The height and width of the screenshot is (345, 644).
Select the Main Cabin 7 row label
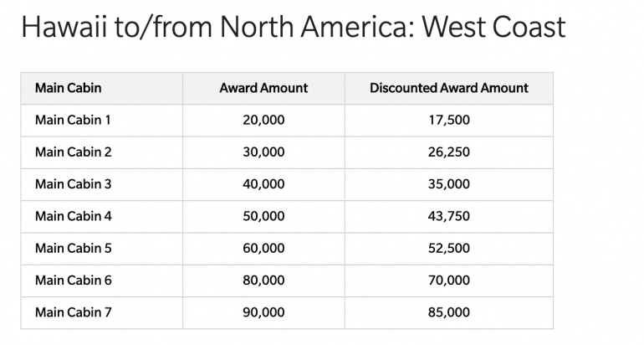pos(73,312)
